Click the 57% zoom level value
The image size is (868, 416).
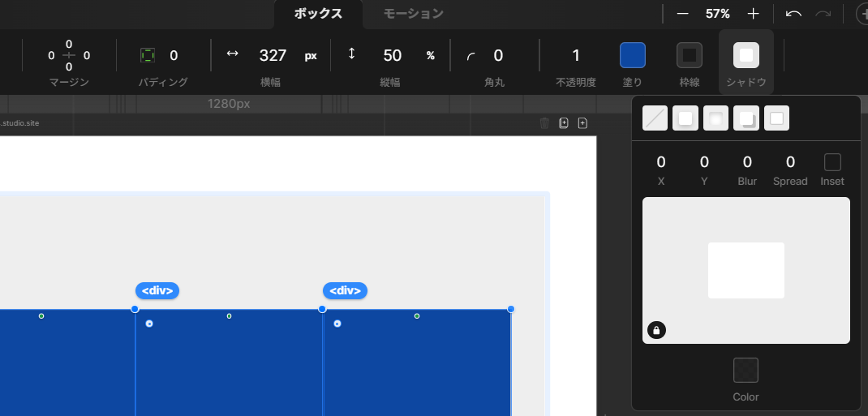coord(717,14)
